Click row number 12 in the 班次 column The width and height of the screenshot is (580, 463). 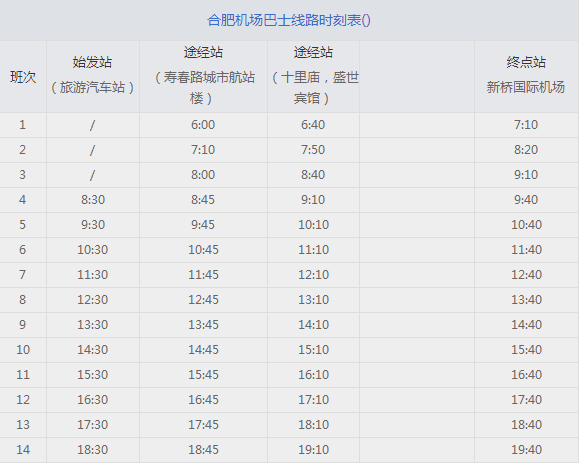23,400
